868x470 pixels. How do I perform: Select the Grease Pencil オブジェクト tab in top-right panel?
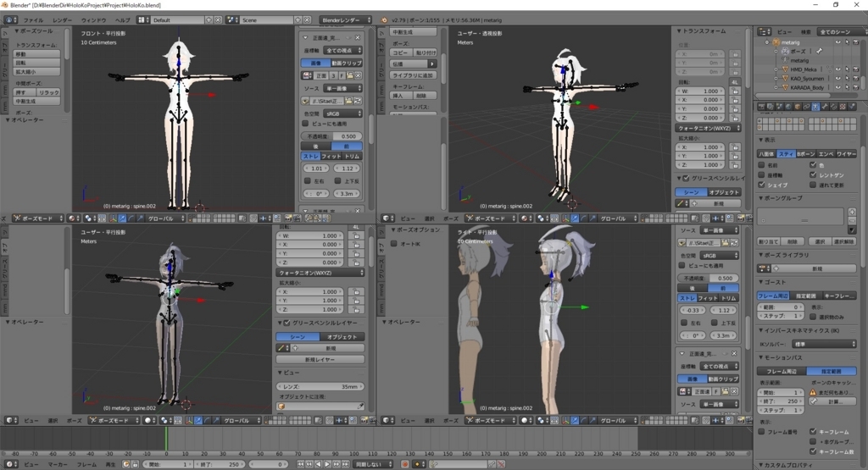point(724,192)
